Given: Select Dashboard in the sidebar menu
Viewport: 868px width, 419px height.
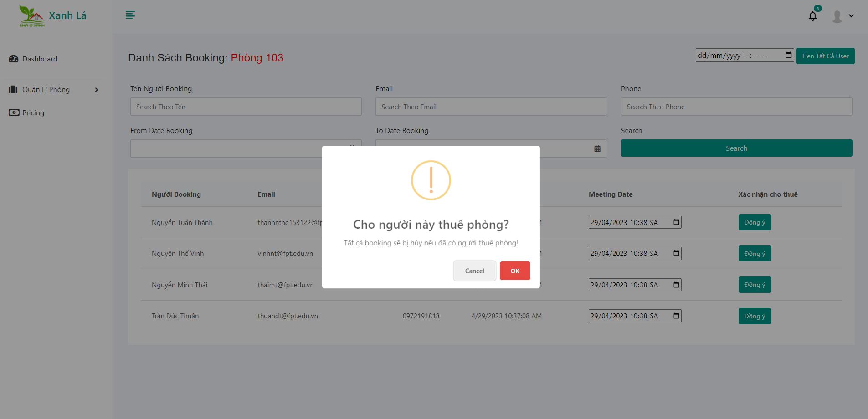Looking at the screenshot, I should 40,59.
